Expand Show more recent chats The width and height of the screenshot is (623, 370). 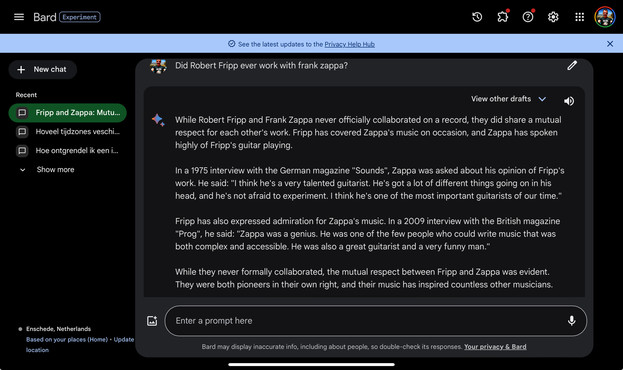(47, 170)
